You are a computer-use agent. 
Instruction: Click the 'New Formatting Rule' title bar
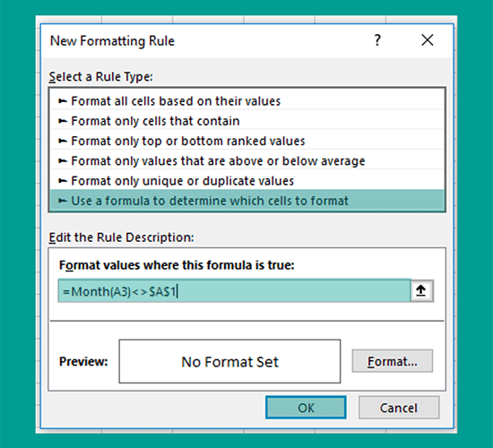click(246, 41)
